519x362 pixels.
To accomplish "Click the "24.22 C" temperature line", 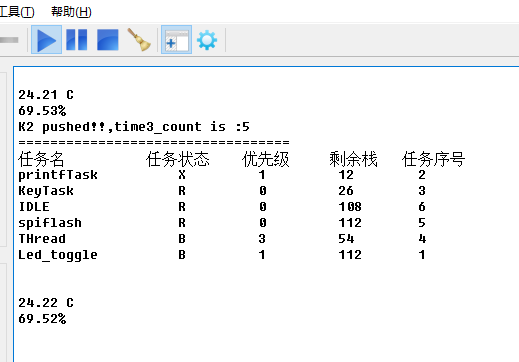I will (x=46, y=303).
